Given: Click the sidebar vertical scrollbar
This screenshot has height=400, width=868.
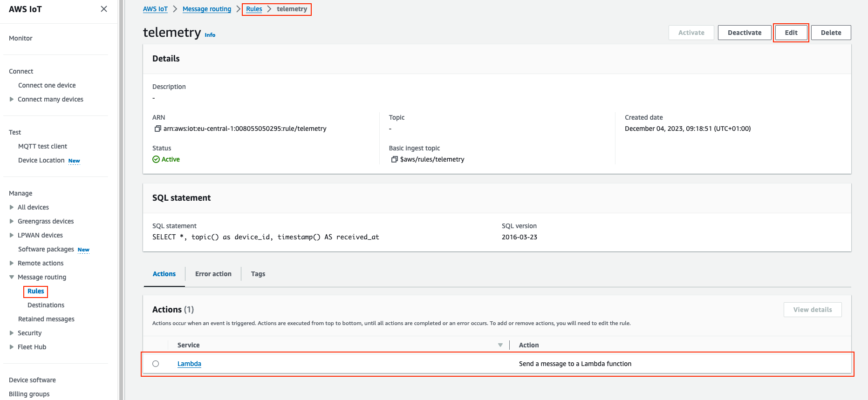Looking at the screenshot, I should (x=121, y=200).
